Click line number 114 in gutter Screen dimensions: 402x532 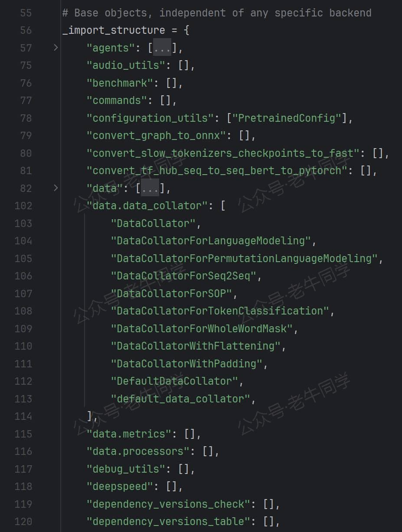click(23, 416)
